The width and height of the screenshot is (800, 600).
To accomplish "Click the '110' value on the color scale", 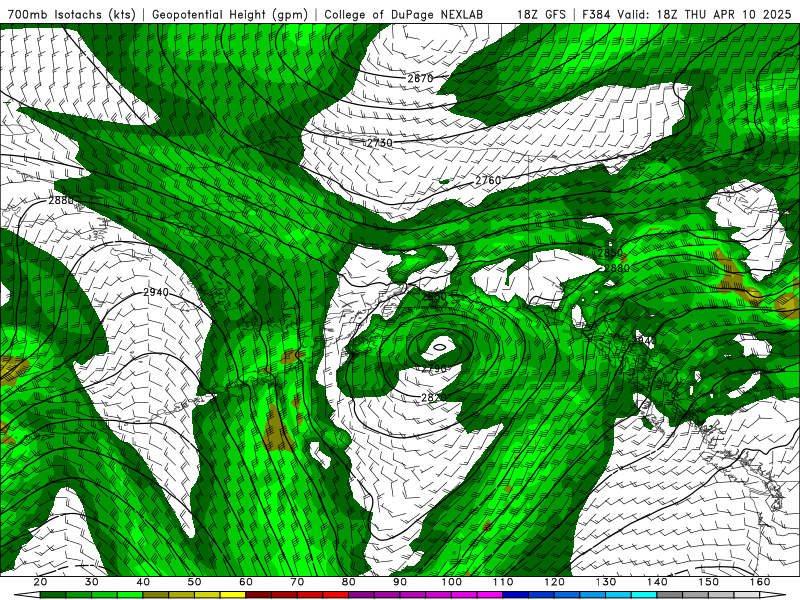I will (x=503, y=582).
